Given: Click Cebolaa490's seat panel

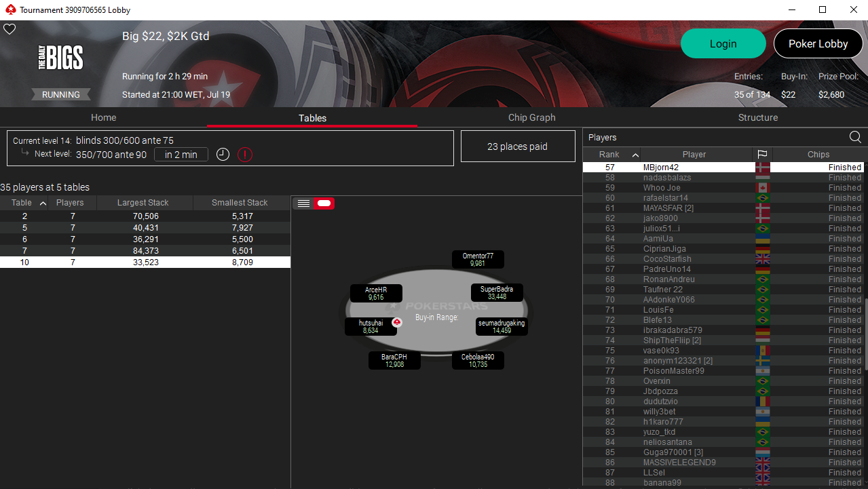Looking at the screenshot, I should [478, 360].
